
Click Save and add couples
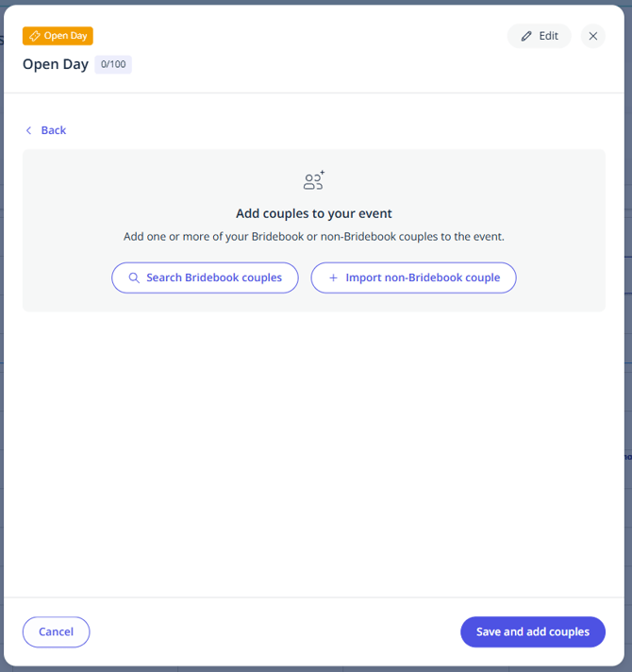point(532,631)
